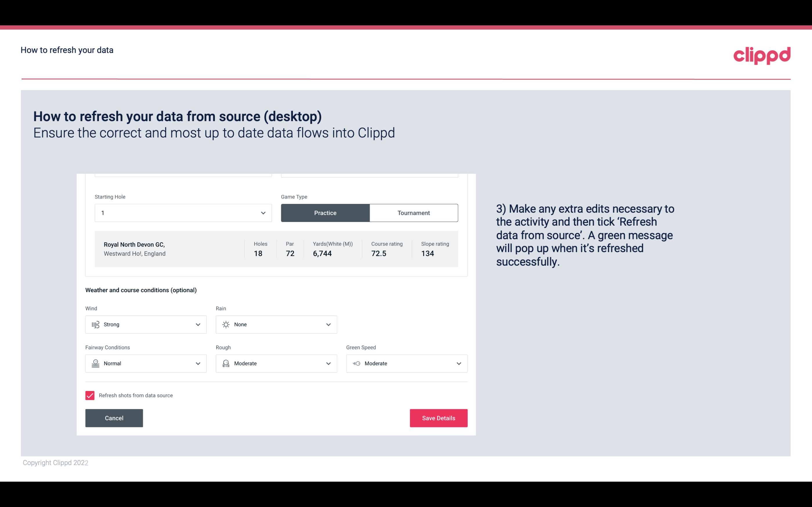Viewport: 812px width, 507px height.
Task: Click the Save Details button
Action: click(x=438, y=418)
